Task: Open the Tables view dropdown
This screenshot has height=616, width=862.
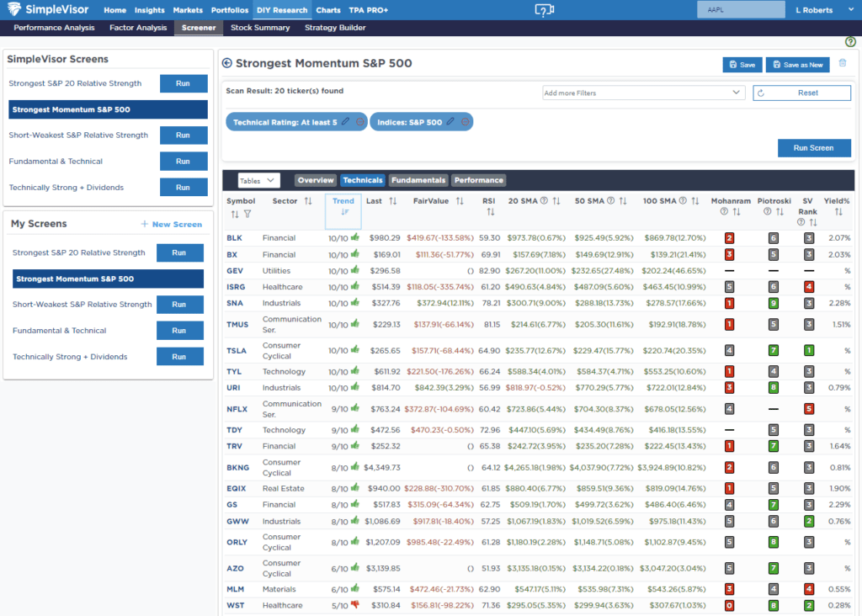Action: coord(258,180)
